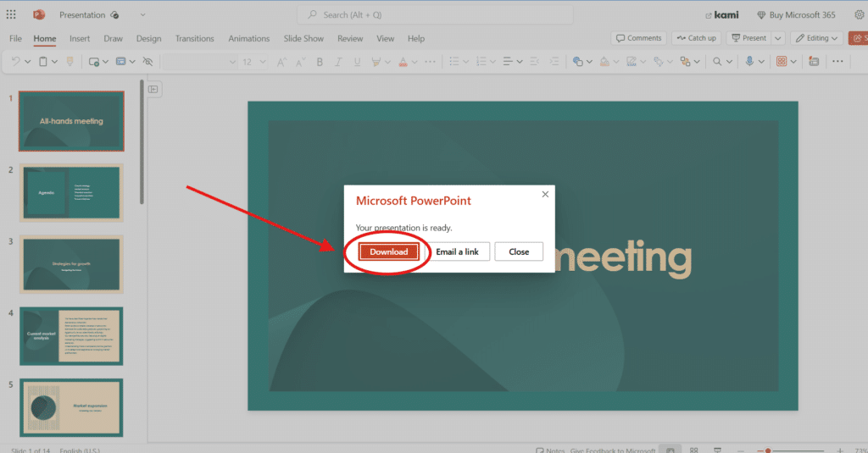Click the Paste clipboard icon

pyautogui.click(x=43, y=62)
